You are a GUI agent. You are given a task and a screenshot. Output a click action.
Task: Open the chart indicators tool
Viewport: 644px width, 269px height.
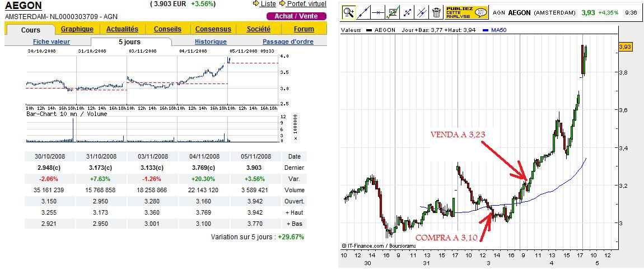392,12
